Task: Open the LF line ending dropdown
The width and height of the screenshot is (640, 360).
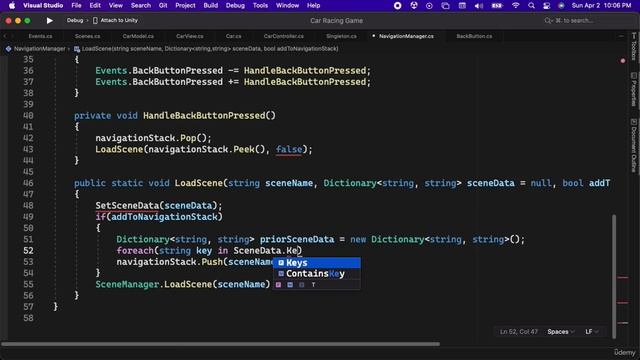Action: (x=591, y=332)
